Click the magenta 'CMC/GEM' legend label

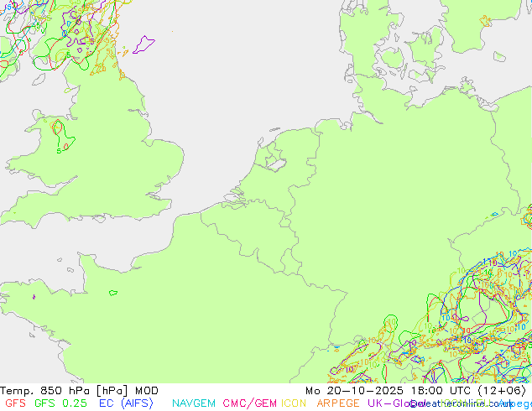pyautogui.click(x=250, y=403)
